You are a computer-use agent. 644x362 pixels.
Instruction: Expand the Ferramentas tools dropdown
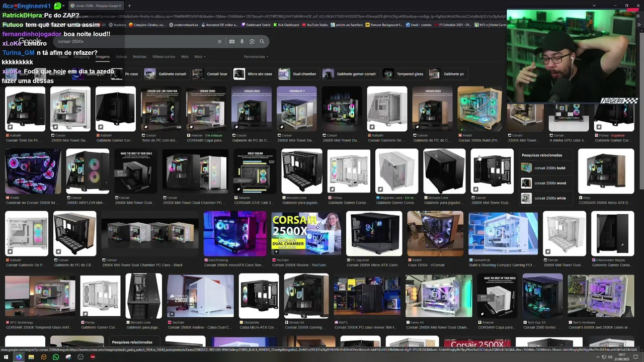click(x=256, y=57)
